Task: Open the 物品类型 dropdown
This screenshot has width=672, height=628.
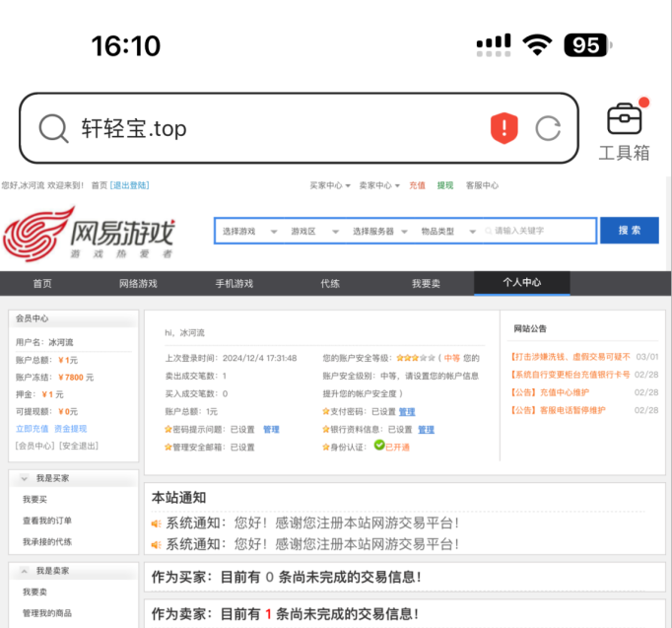Action: pyautogui.click(x=448, y=231)
